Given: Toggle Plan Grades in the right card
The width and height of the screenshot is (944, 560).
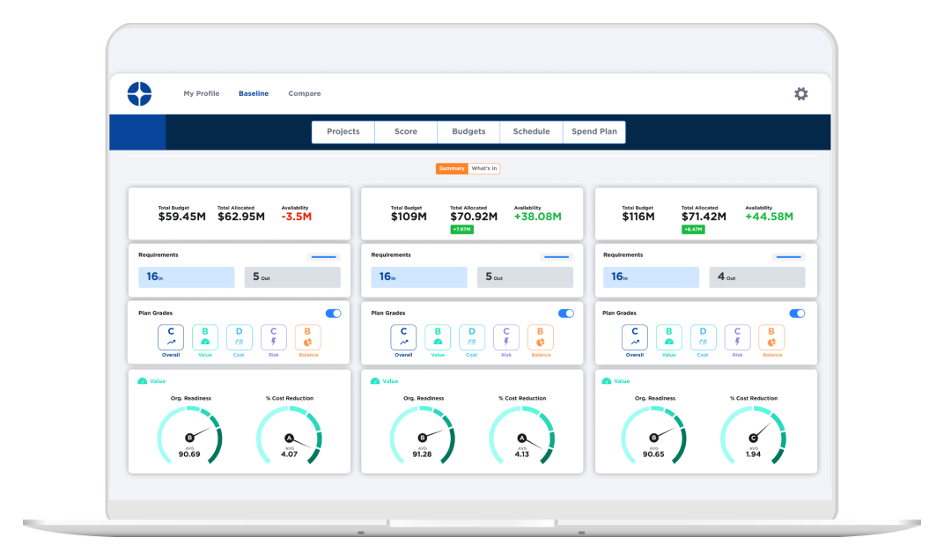Looking at the screenshot, I should tap(797, 313).
